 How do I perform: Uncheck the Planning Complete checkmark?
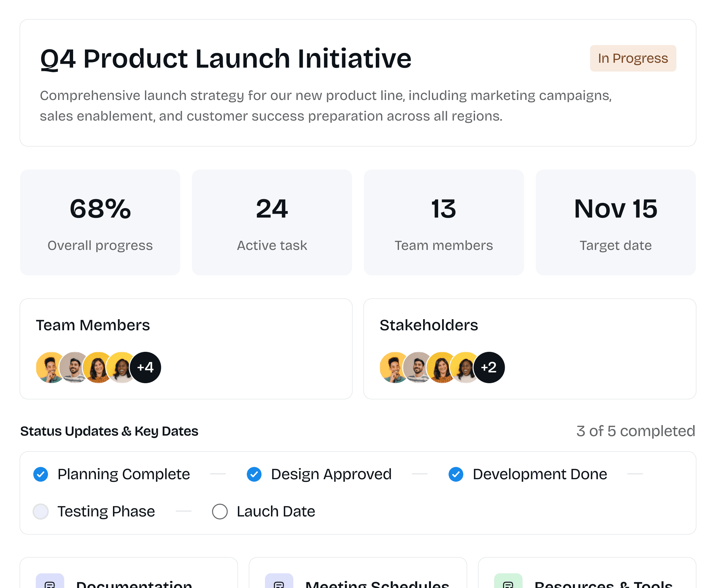40,474
